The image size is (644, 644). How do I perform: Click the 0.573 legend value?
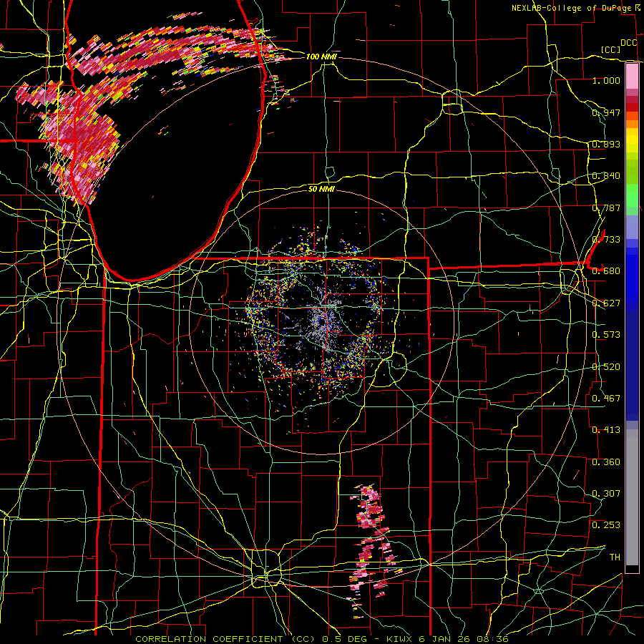point(606,335)
